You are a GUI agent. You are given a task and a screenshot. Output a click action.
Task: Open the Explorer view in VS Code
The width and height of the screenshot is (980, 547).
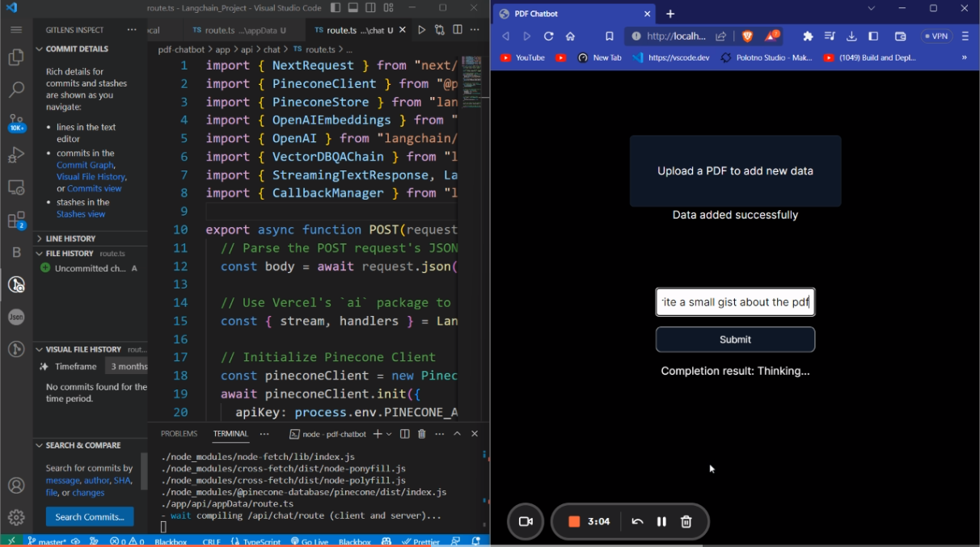click(16, 57)
